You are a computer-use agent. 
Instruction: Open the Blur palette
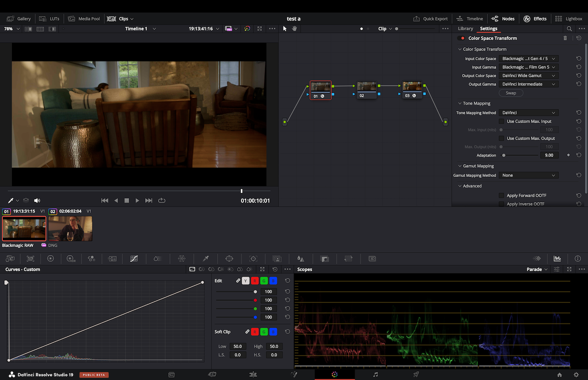(x=300, y=259)
